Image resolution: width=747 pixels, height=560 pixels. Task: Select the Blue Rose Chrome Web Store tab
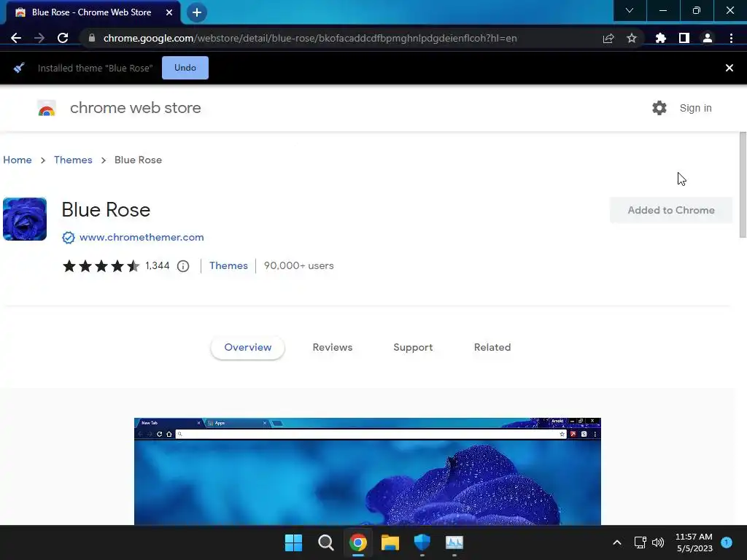point(93,12)
